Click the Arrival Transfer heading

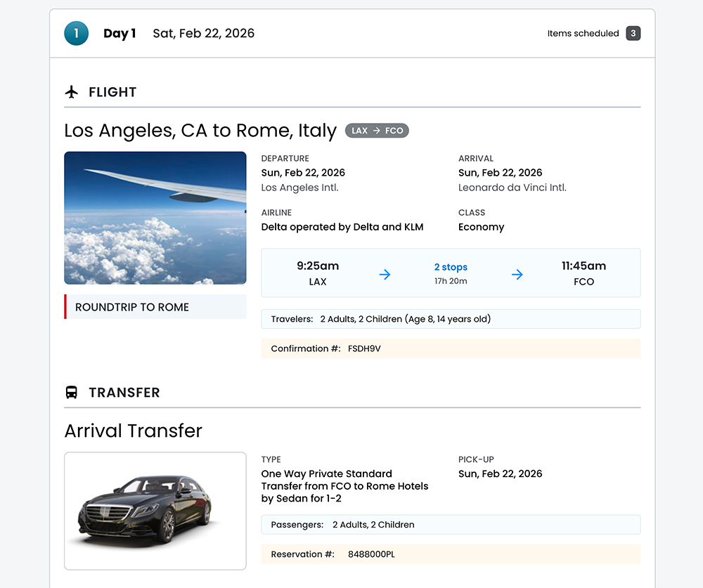coord(133,431)
